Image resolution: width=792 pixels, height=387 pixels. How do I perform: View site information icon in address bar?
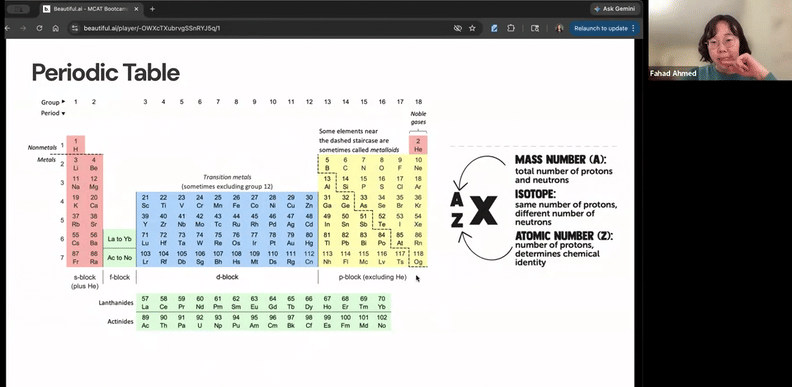point(75,28)
